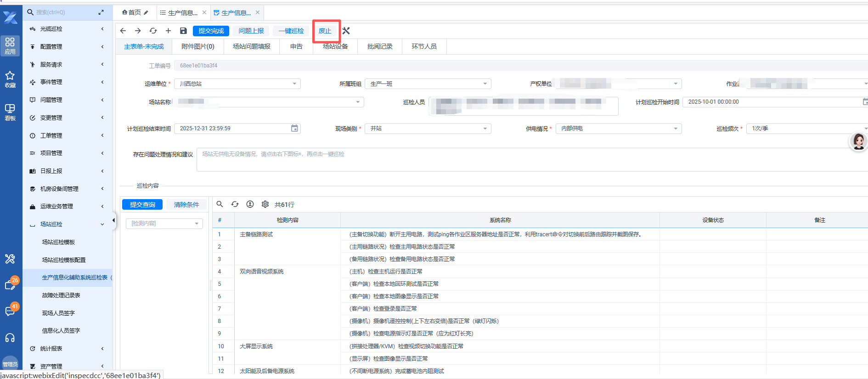This screenshot has height=379, width=868.
Task: Open the 检测内容 filter combo box
Action: (x=164, y=223)
